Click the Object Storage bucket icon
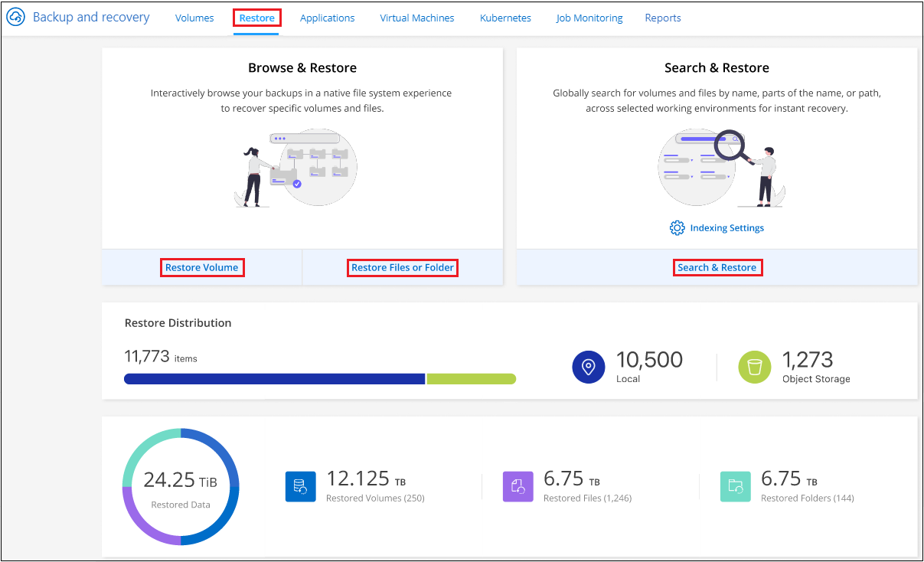 pos(753,368)
